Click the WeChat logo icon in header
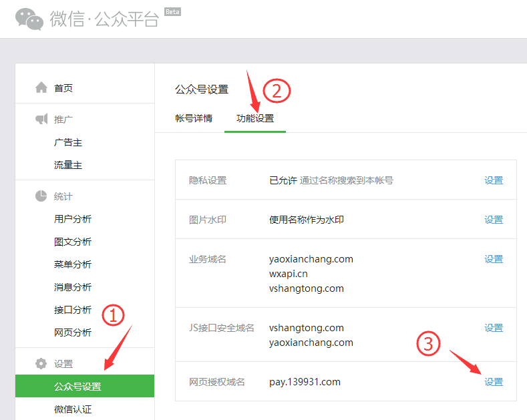 30,18
